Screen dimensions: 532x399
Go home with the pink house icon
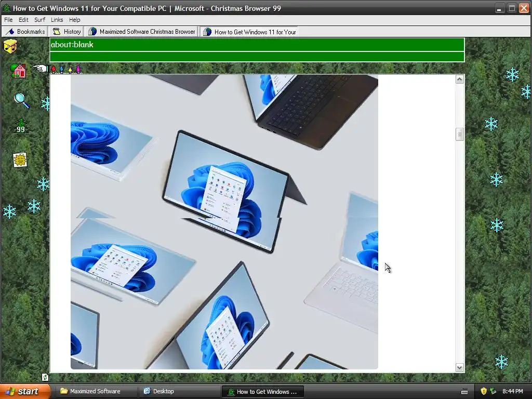pos(18,71)
